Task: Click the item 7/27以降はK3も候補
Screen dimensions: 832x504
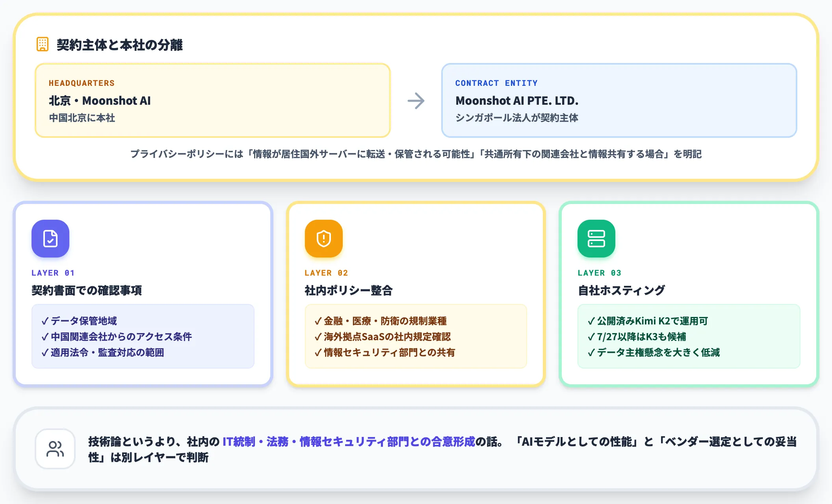Action: 637,337
